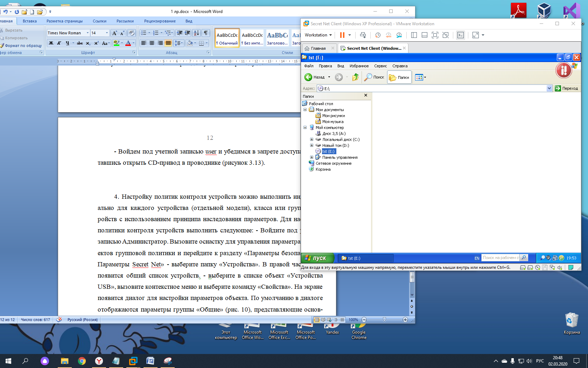Apply the Без интервала style
The height and width of the screenshot is (368, 588).
pos(252,38)
